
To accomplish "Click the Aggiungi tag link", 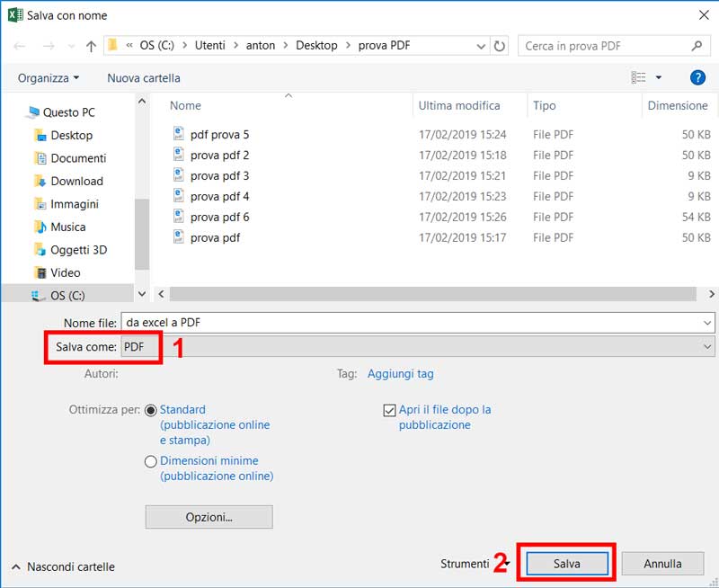I will pyautogui.click(x=400, y=374).
